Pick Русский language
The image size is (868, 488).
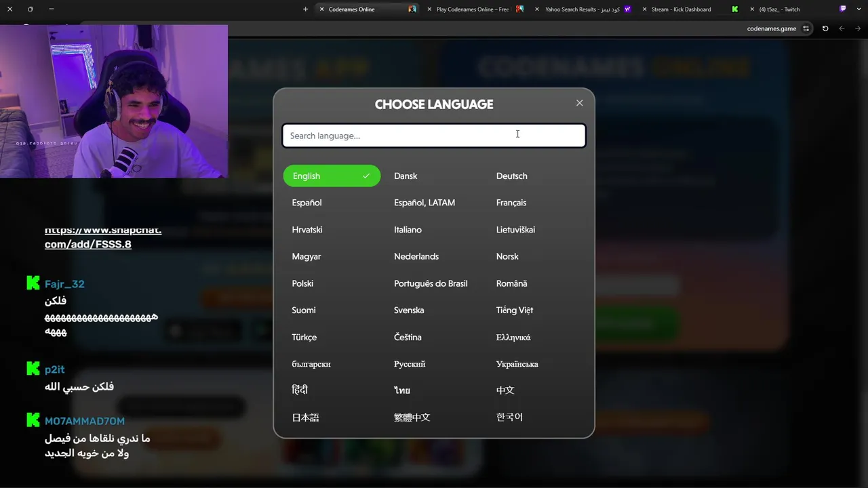[x=410, y=364]
